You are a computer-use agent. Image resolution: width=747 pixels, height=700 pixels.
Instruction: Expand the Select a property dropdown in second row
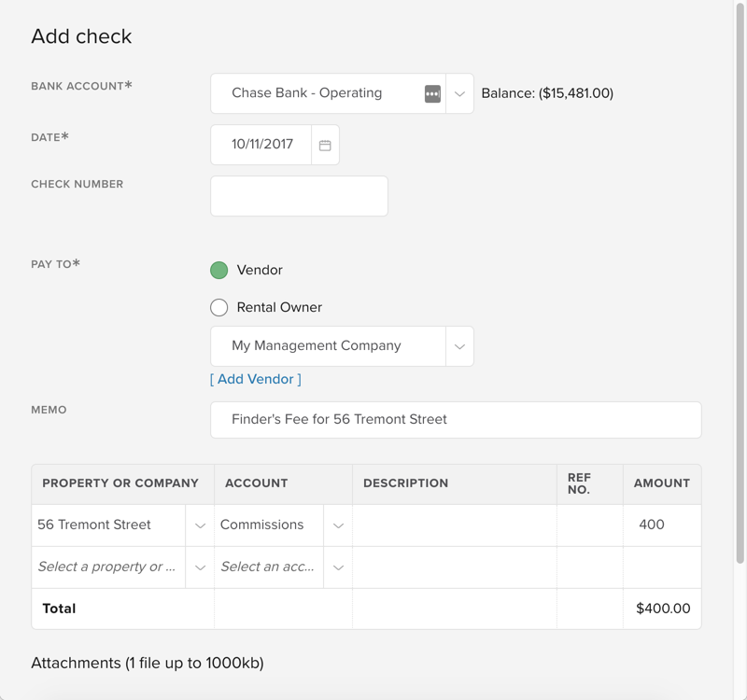(x=199, y=567)
